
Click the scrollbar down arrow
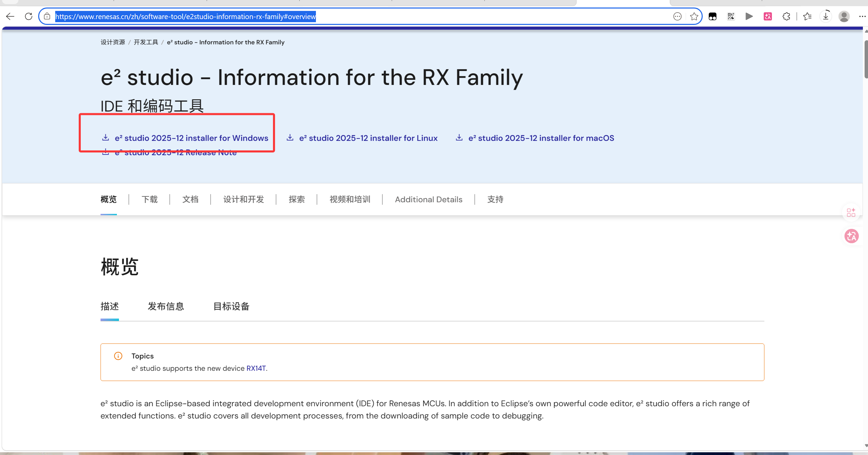tap(866, 445)
